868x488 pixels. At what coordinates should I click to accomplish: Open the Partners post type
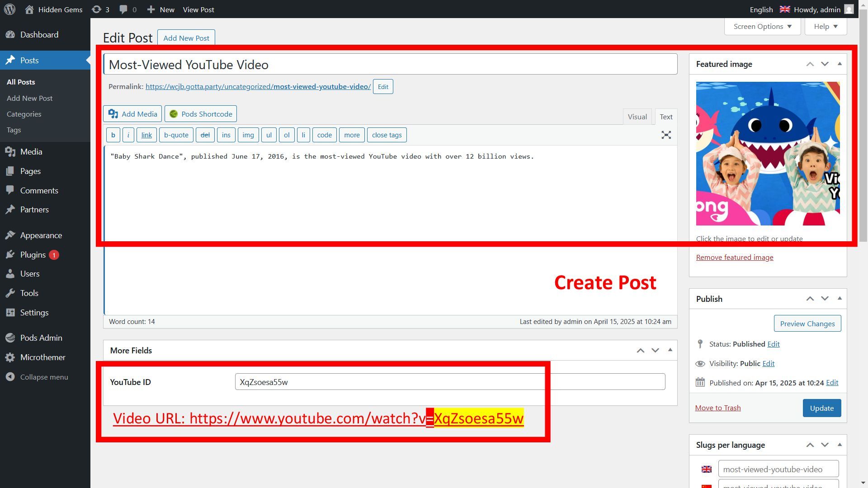click(x=45, y=210)
